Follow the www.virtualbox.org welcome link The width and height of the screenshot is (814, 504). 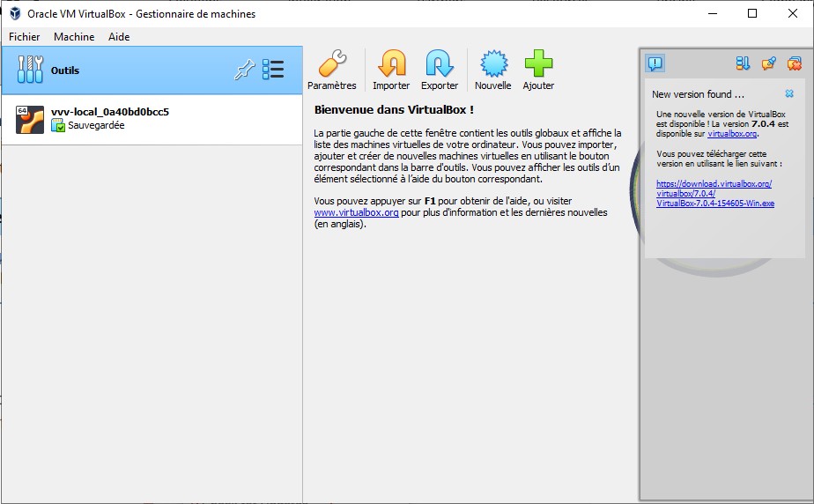click(356, 212)
